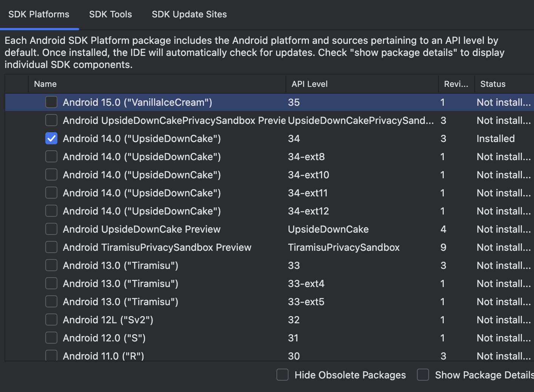
Task: Check the Android 14.0 34-ext10 checkbox
Action: [51, 174]
